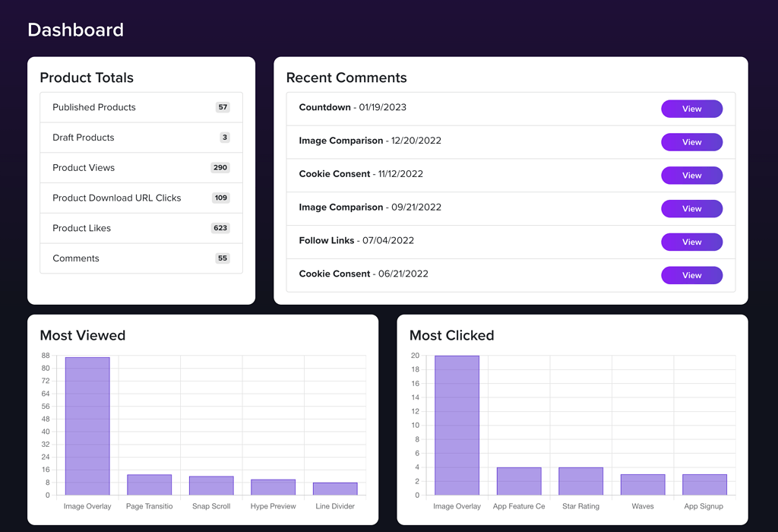This screenshot has width=778, height=532.
Task: Select the Snap Scroll chart bar
Action: coord(211,486)
